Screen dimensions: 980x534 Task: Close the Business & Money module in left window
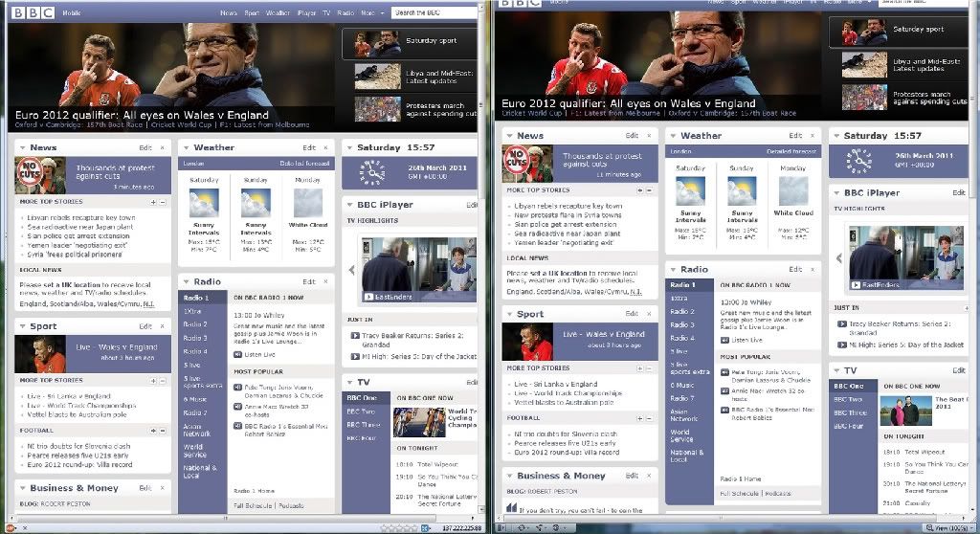[163, 488]
